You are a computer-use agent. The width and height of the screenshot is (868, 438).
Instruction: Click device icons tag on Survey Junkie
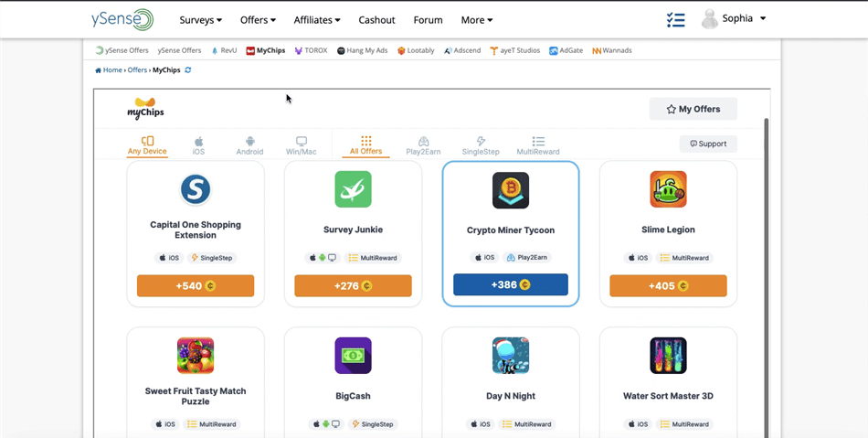[x=323, y=258]
